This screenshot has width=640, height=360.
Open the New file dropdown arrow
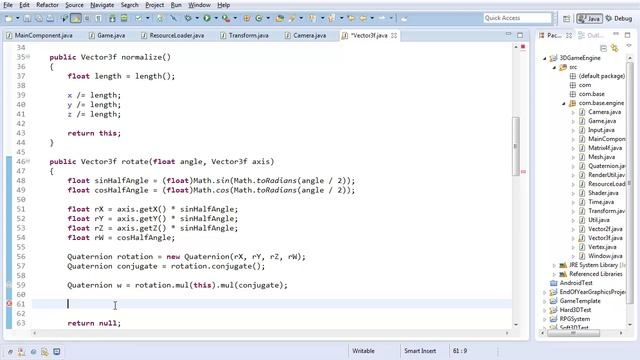pyautogui.click(x=17, y=18)
